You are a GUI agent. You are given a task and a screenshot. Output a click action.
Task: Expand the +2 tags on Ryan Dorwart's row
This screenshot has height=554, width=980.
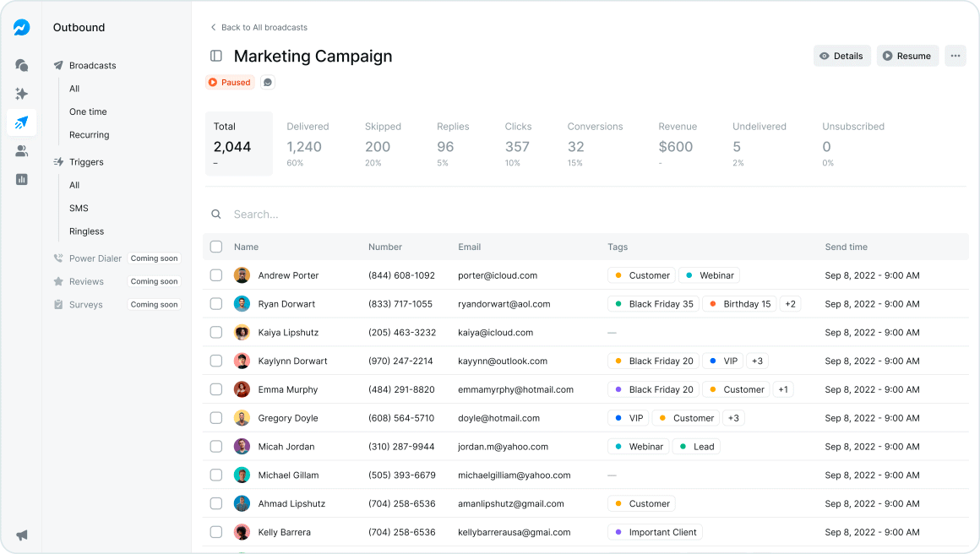[x=791, y=303]
